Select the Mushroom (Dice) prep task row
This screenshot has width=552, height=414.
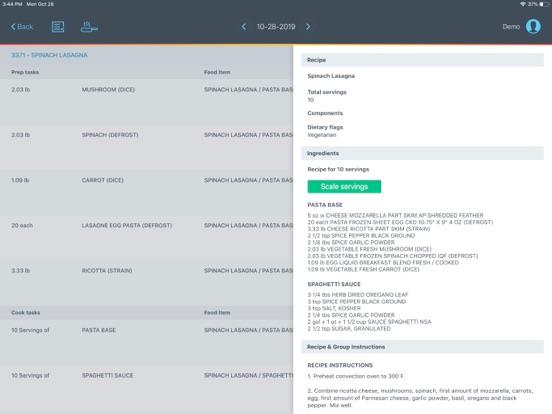(146, 101)
